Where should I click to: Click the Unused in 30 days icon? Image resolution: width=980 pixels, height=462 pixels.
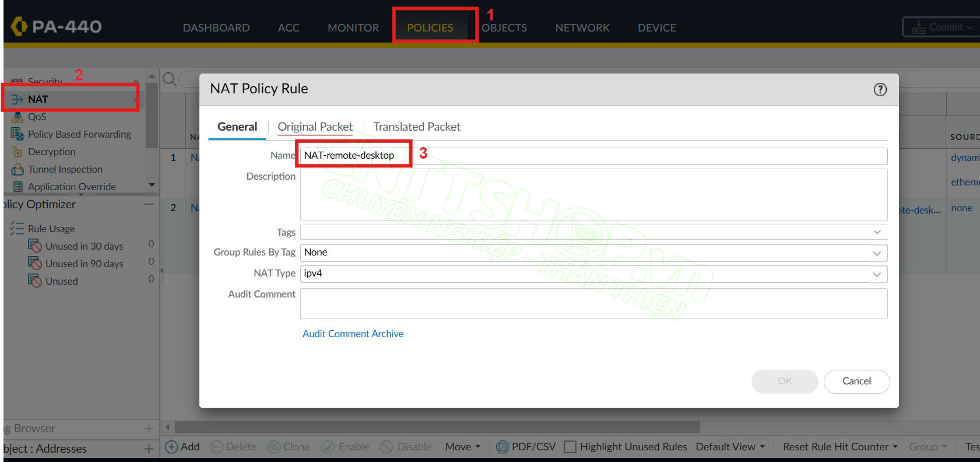point(35,246)
